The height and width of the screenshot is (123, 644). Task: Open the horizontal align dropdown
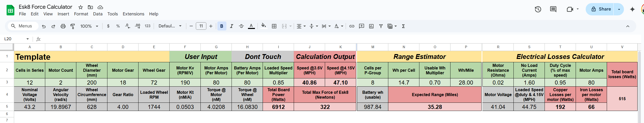pos(301,26)
